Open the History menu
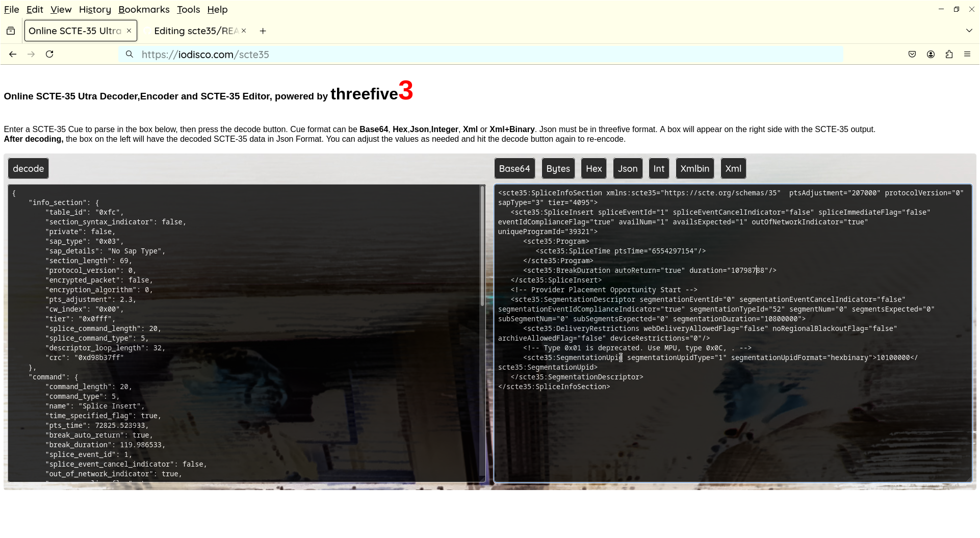 point(95,10)
